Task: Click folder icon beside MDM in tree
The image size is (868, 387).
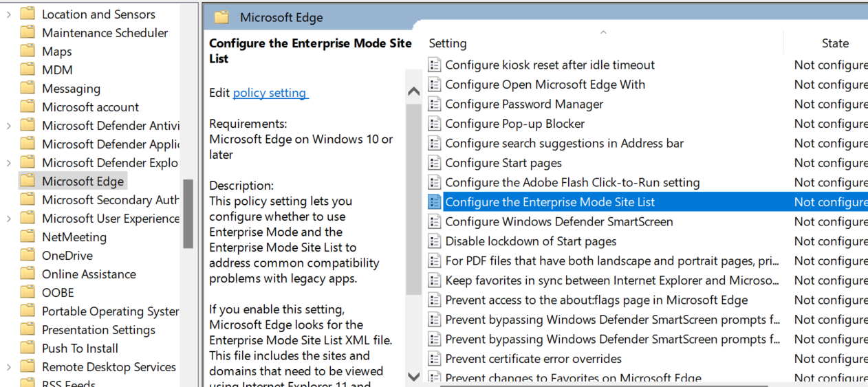Action: pos(28,69)
